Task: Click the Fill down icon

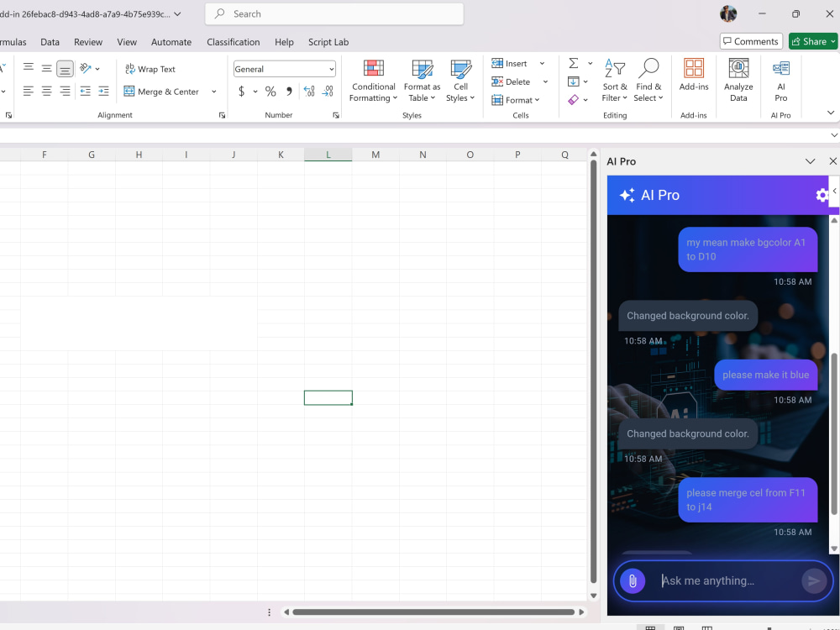Action: [573, 81]
